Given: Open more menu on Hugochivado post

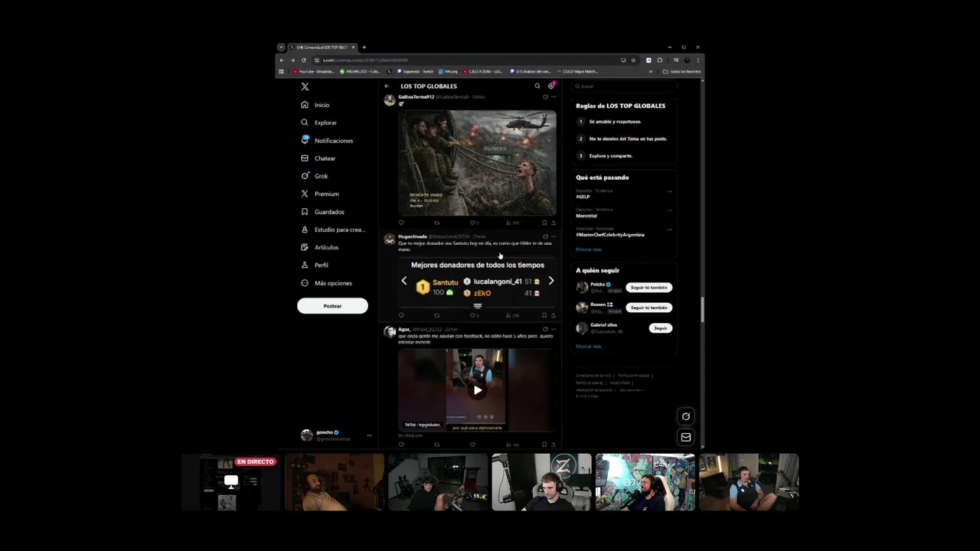Looking at the screenshot, I should pos(554,236).
